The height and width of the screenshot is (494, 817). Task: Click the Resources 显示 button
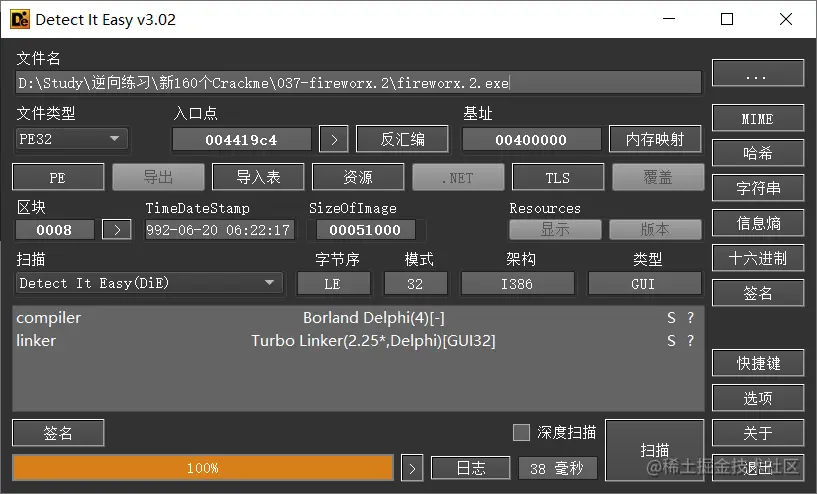[x=555, y=229]
